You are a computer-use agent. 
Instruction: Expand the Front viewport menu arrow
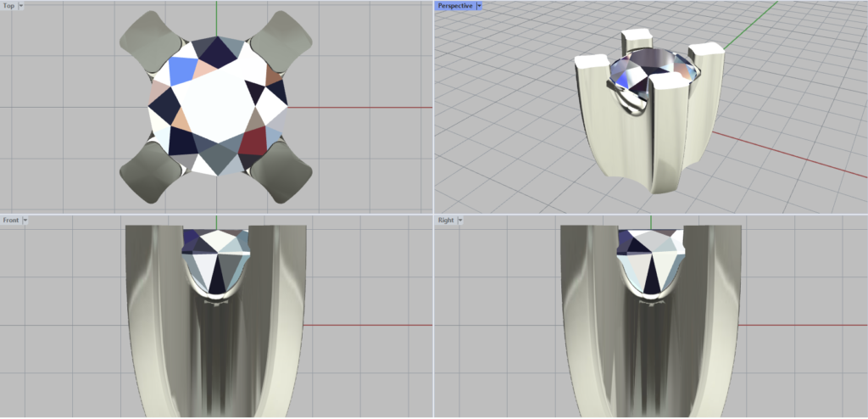pos(25,220)
